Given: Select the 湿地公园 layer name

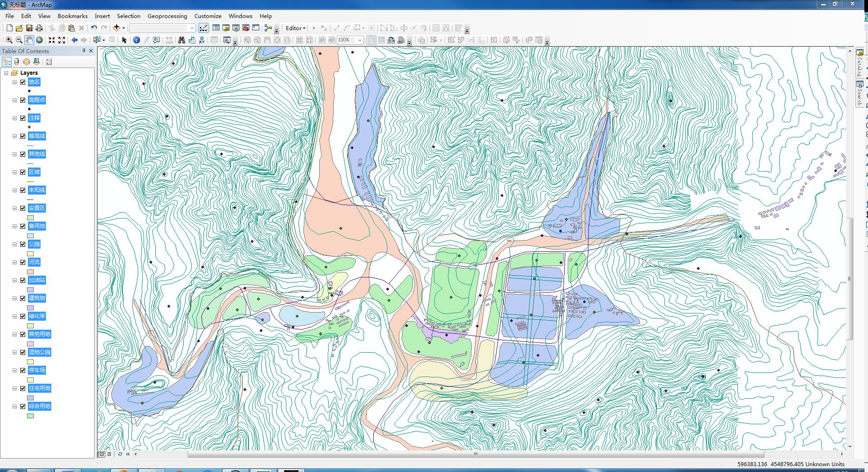Looking at the screenshot, I should pyautogui.click(x=40, y=352).
